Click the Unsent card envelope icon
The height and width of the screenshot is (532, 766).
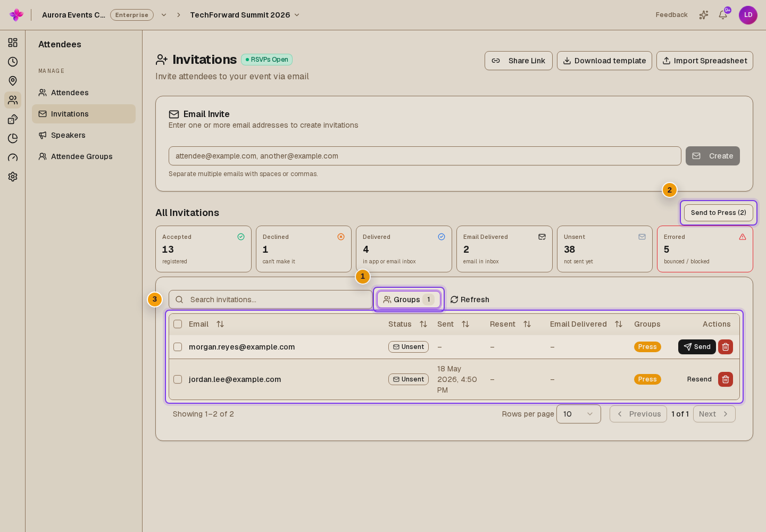[642, 237]
